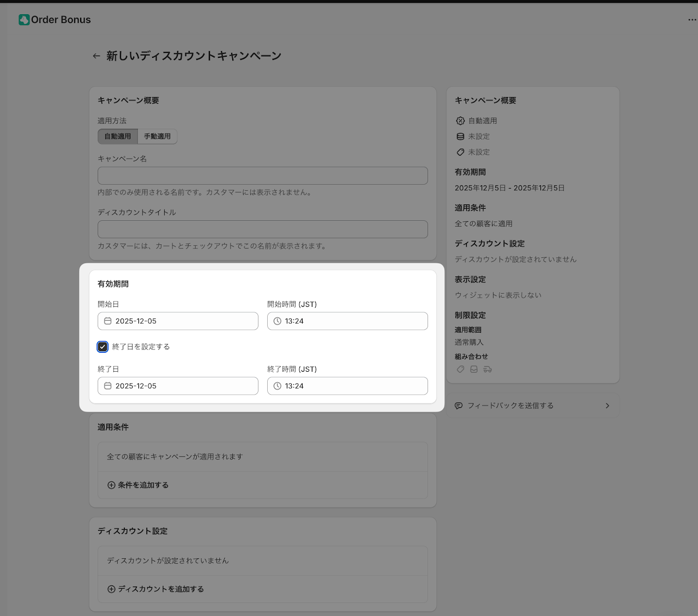Screen dimensions: 698x616
Task: Uncheck the 終了日を設定する checkbox
Action: pyautogui.click(x=103, y=347)
